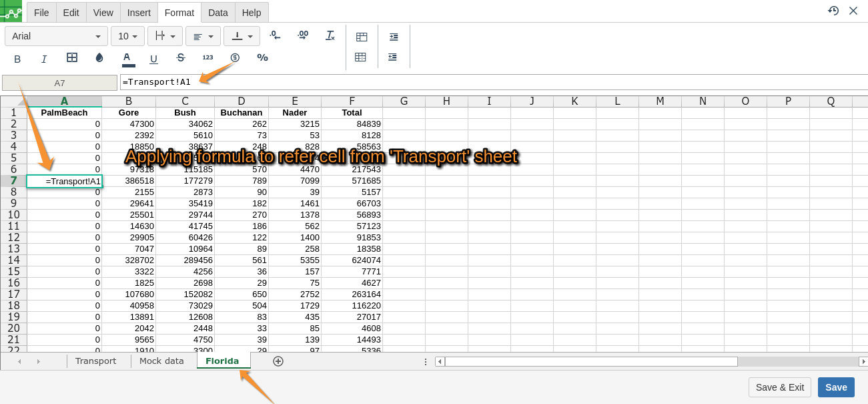This screenshot has width=868, height=404.
Task: Click the increase decimal places icon
Action: (303, 35)
